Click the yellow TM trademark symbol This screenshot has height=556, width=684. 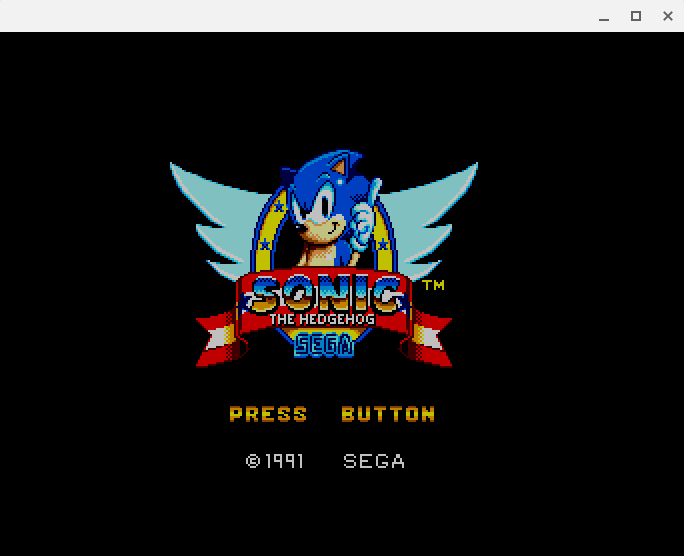[434, 285]
